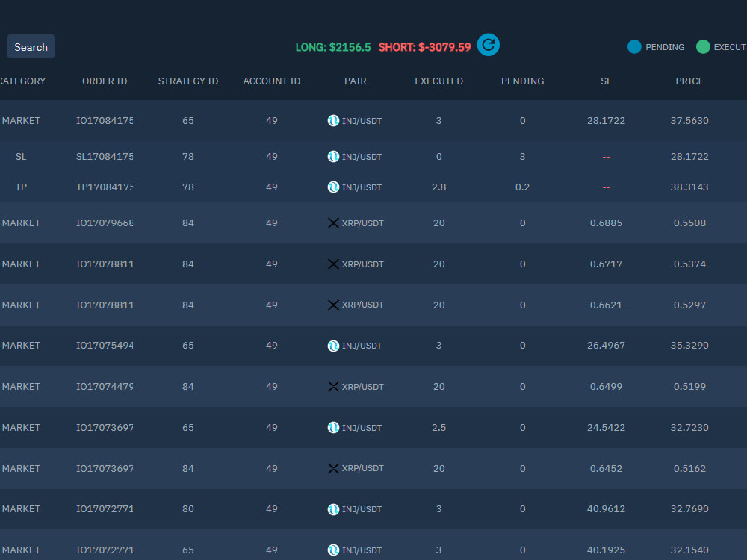
Task: Click INJ coin icon in TP17084175 row
Action: tap(333, 187)
